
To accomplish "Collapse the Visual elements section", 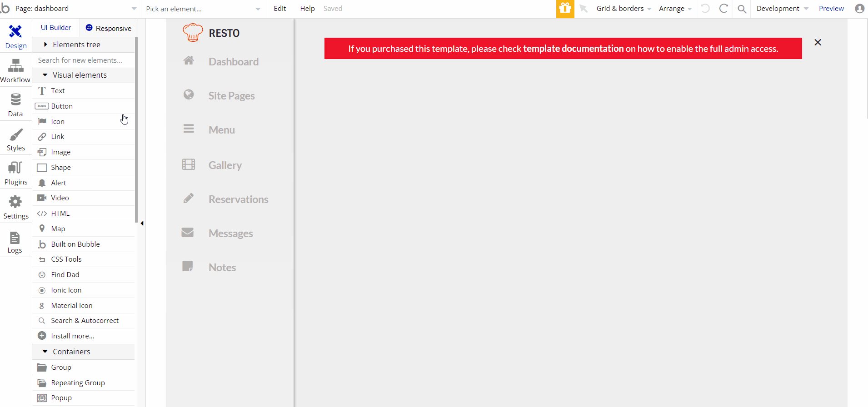I will tap(84, 75).
